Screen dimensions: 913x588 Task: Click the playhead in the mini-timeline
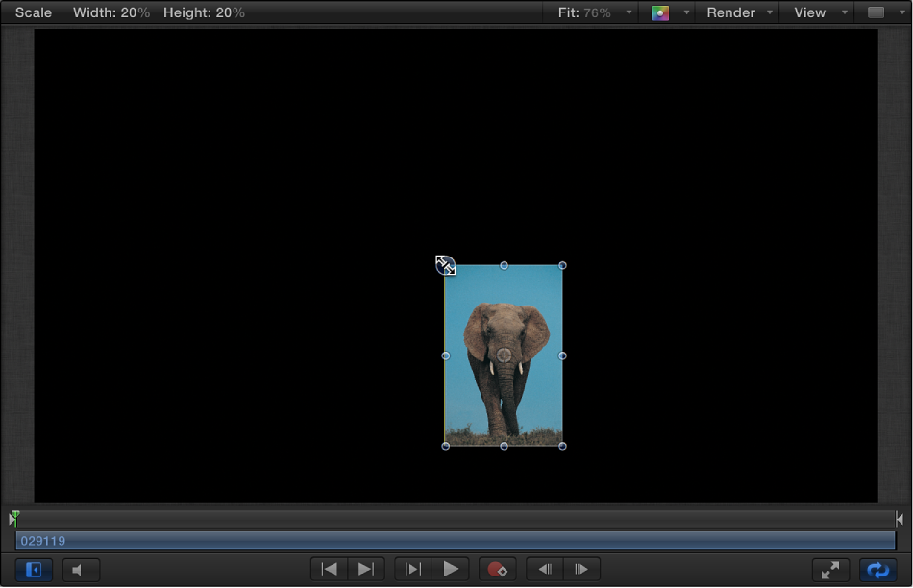[13, 518]
